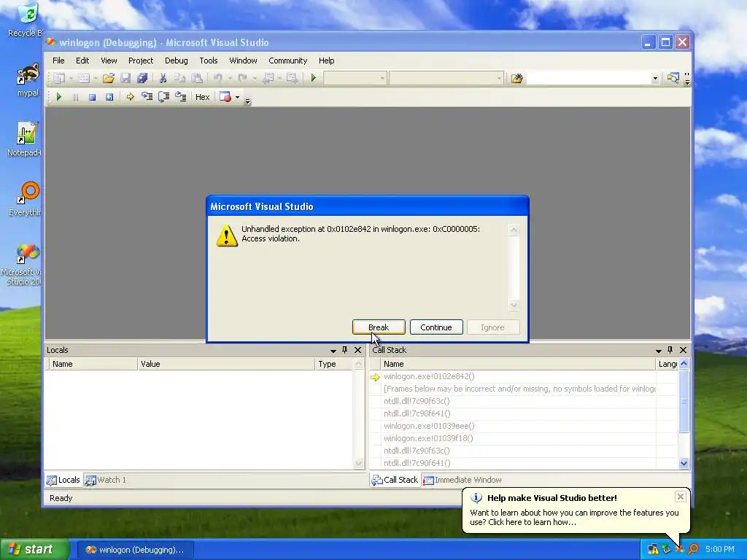Click the Windows Start button

(34, 550)
